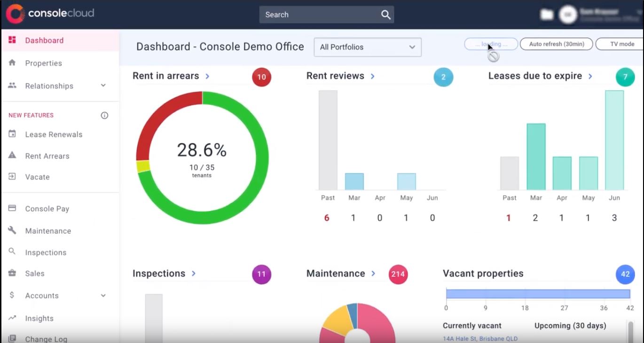The image size is (644, 343).
Task: Click the Insights trend icon
Action: [x=13, y=318]
